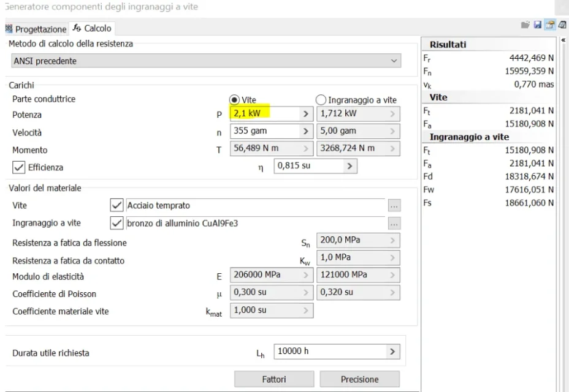
Task: Click the Precisione button
Action: 360,379
